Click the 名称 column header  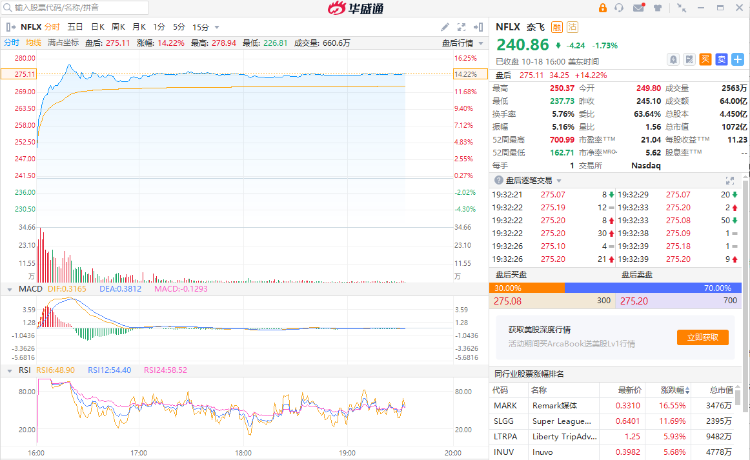click(x=539, y=390)
